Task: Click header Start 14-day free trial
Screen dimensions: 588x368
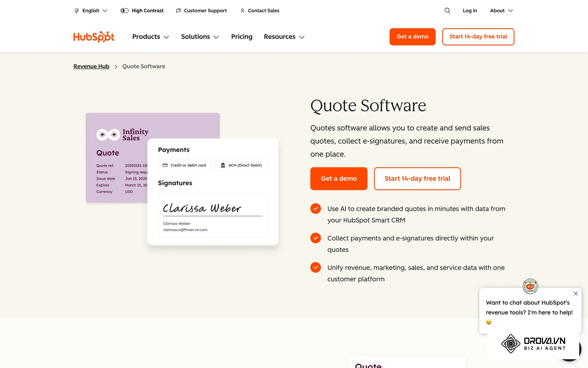Action: [x=478, y=37]
